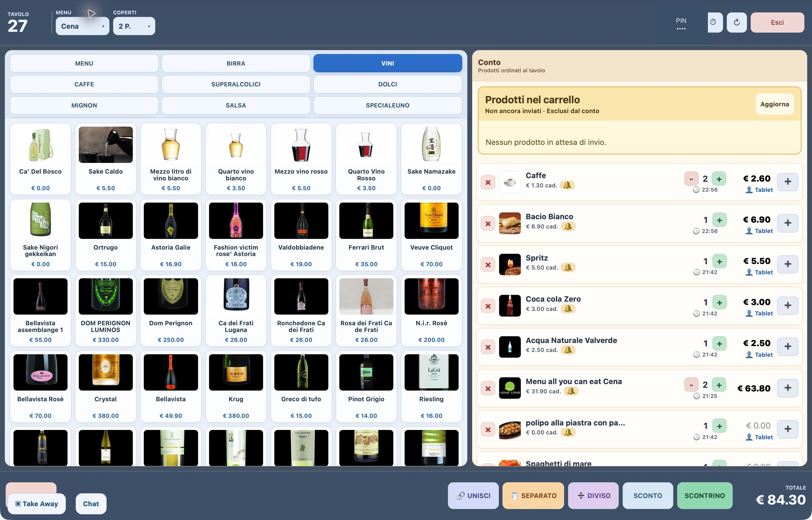Add Ferrari Brut wine card
Image resolution: width=812 pixels, height=520 pixels.
point(366,235)
